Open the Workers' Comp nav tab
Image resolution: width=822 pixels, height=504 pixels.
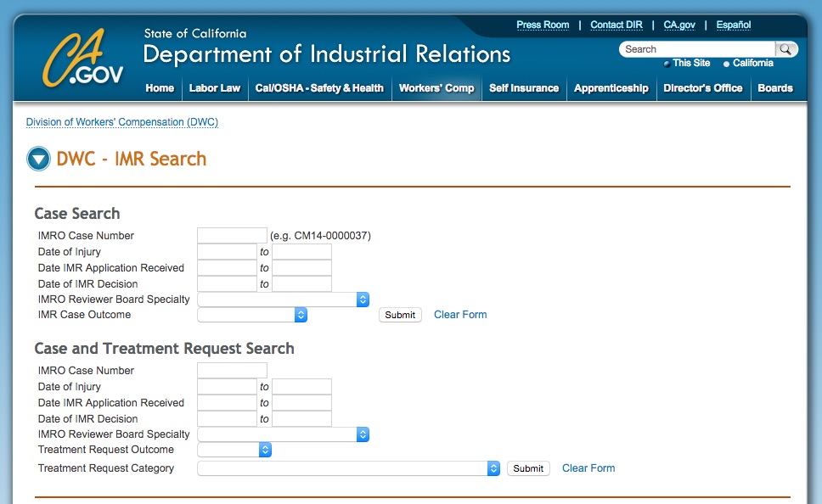(436, 88)
